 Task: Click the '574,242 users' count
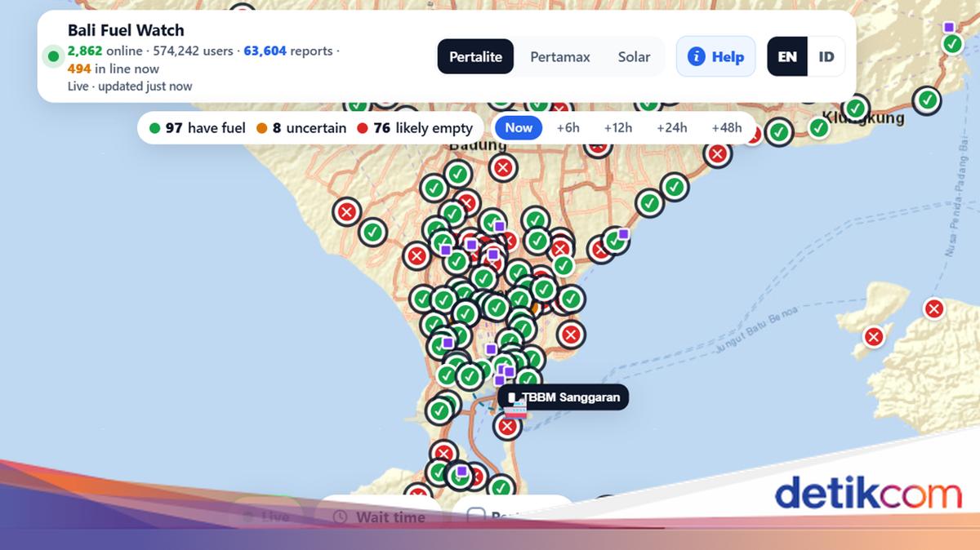click(x=194, y=51)
